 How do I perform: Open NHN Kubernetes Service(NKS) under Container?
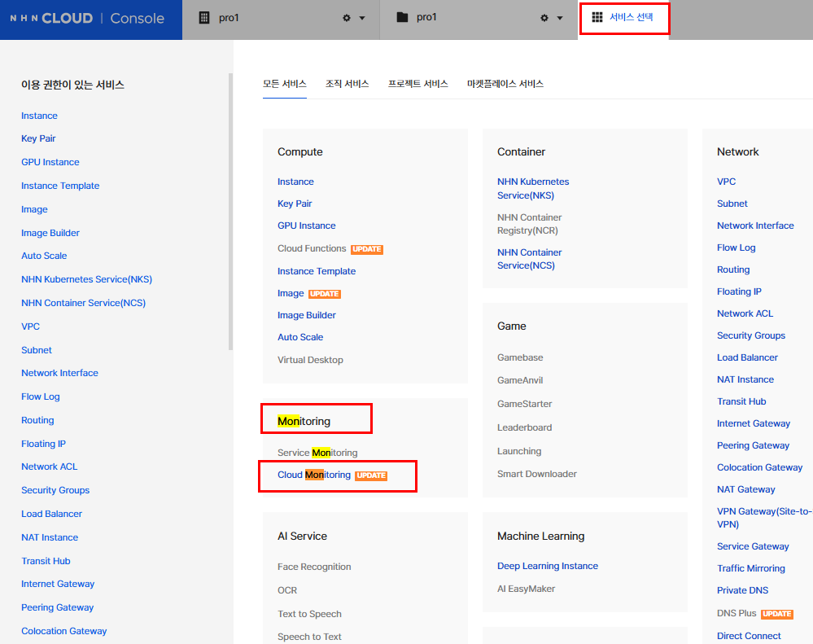coord(533,189)
